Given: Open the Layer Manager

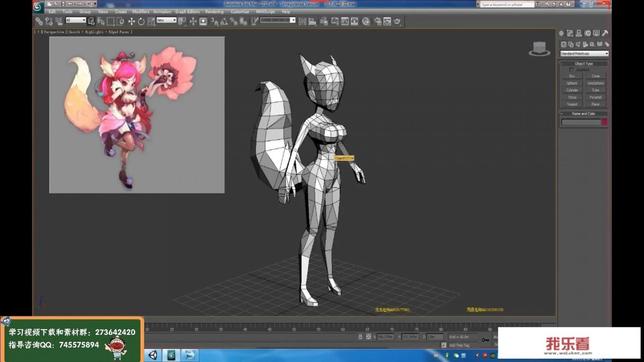Looking at the screenshot, I should pos(324,22).
